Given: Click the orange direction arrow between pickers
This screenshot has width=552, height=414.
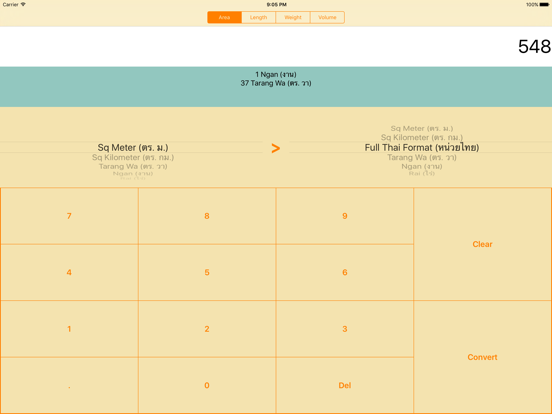Looking at the screenshot, I should pyautogui.click(x=276, y=148).
